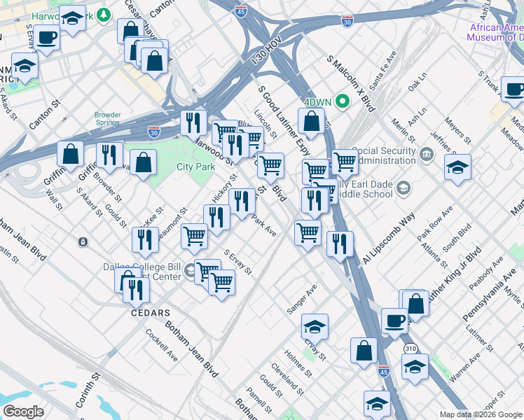Image resolution: width=524 pixels, height=420 pixels.
Task: Select the S Good Latimer Expy label
Action: (284, 121)
